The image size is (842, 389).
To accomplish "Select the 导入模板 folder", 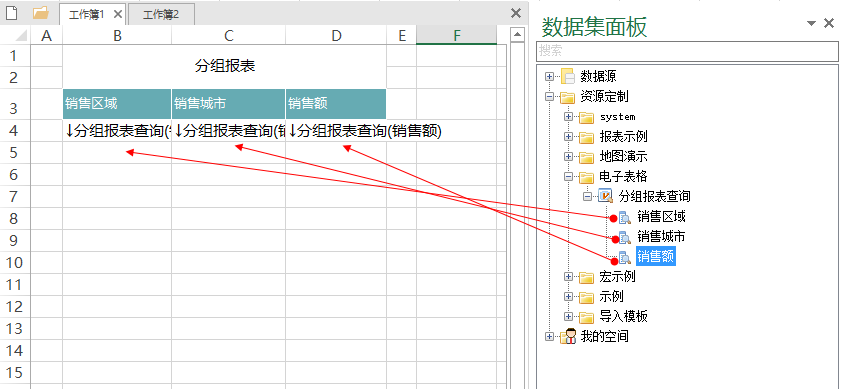I will coord(623,316).
